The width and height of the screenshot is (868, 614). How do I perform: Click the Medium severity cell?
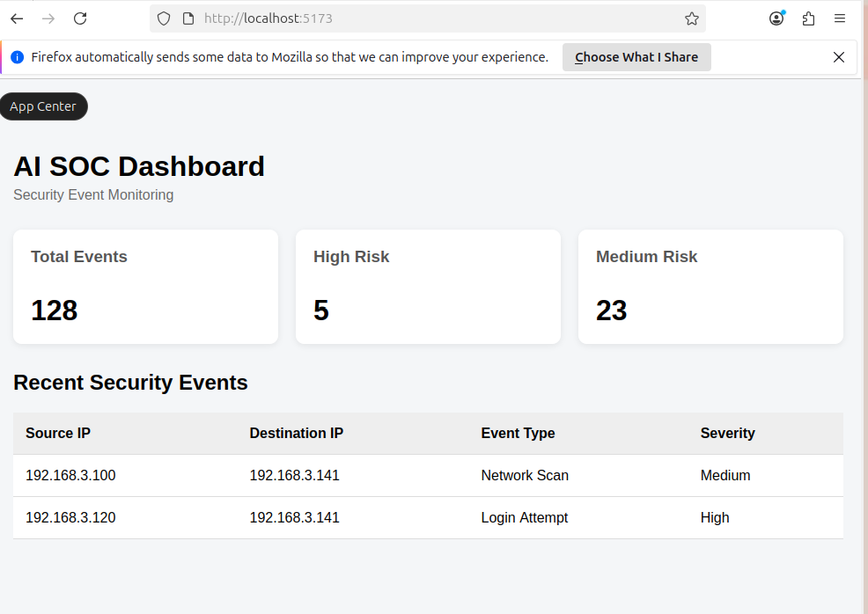pyautogui.click(x=725, y=475)
